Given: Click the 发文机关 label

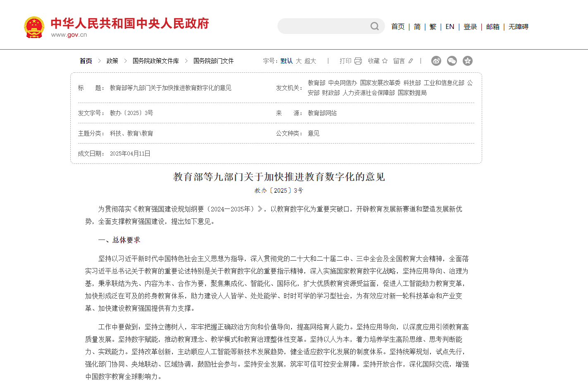Looking at the screenshot, I should point(289,88).
